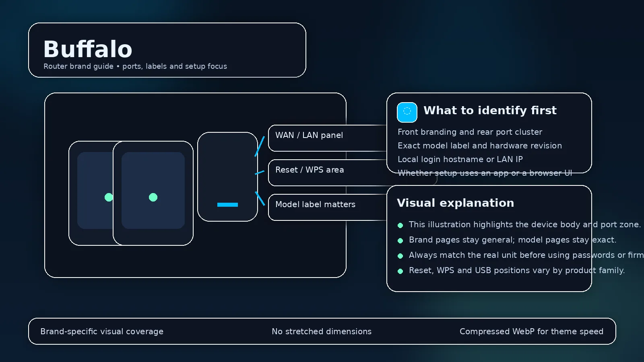The width and height of the screenshot is (644, 362).
Task: Select No stretched dimensions in the footer bar
Action: 322,331
